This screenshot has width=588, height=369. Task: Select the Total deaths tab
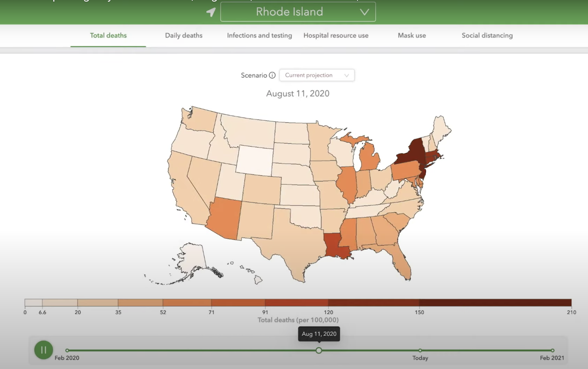(108, 35)
